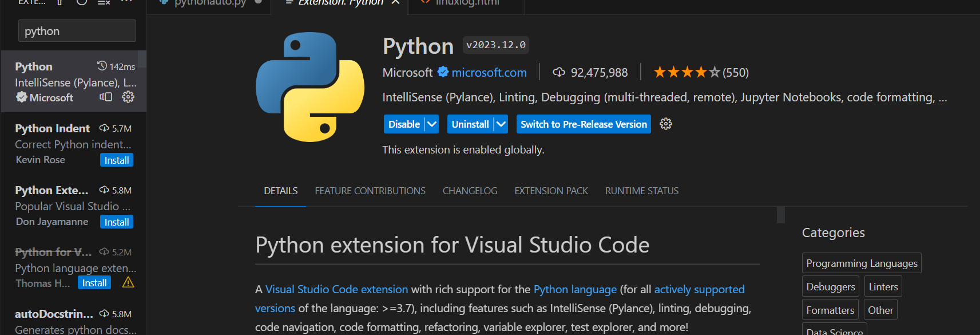Select Python Indent extension in the list
Viewport: 980px width, 335px height.
click(x=73, y=143)
